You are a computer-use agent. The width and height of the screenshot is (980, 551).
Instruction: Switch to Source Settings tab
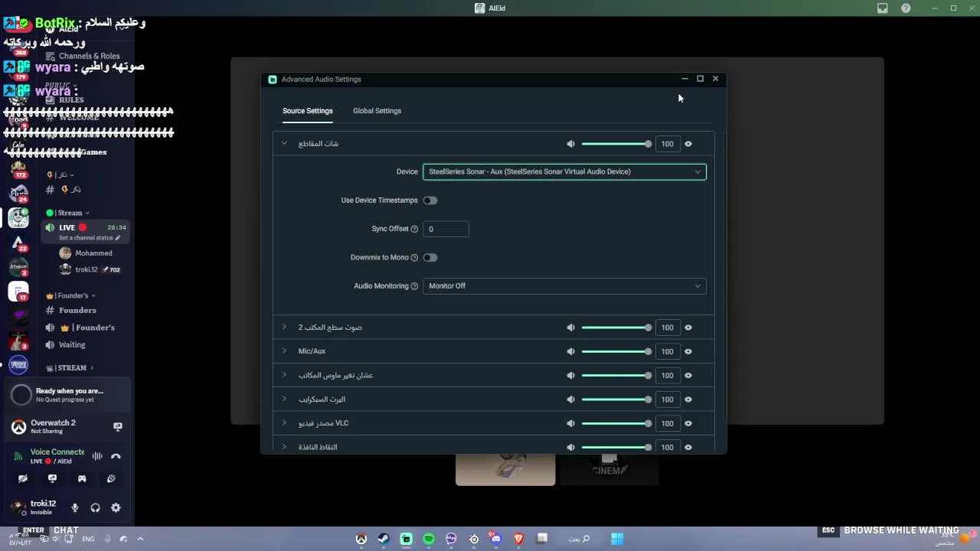(308, 111)
